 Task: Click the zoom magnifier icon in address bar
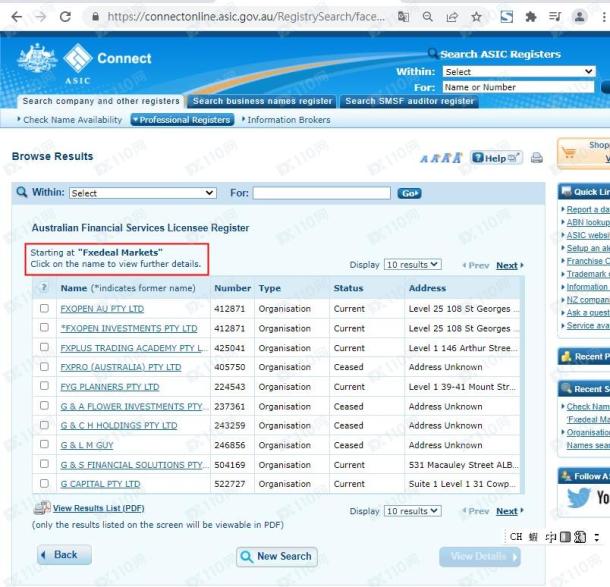(428, 17)
